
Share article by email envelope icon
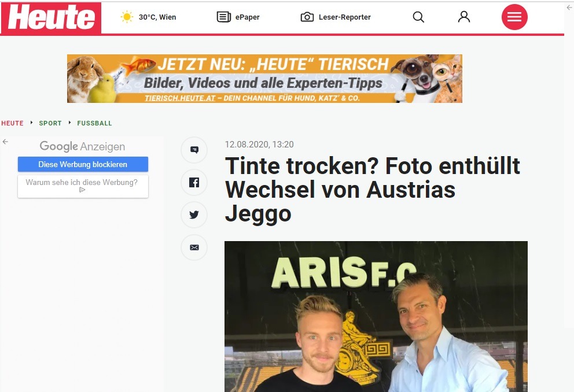pos(194,247)
